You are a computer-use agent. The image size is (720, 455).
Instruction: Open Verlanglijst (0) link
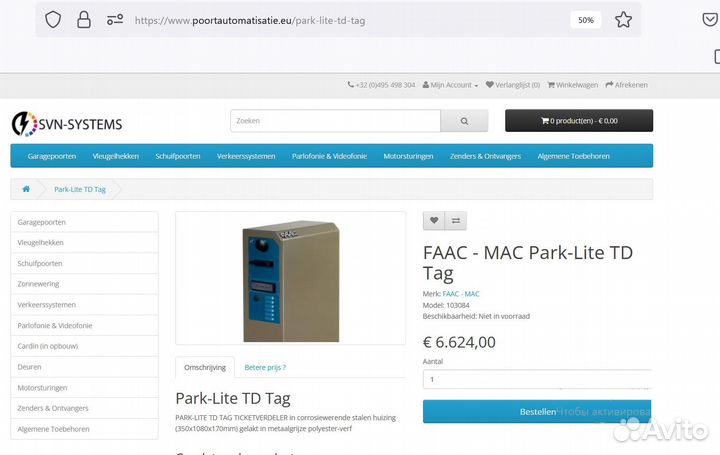(x=513, y=85)
